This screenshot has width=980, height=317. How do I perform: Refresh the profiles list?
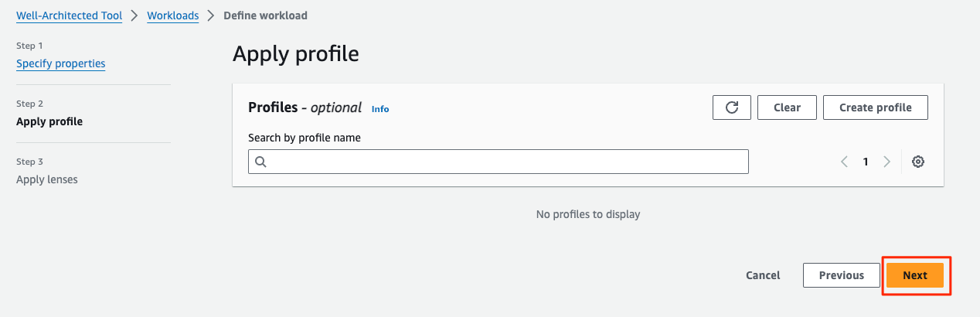pyautogui.click(x=731, y=107)
